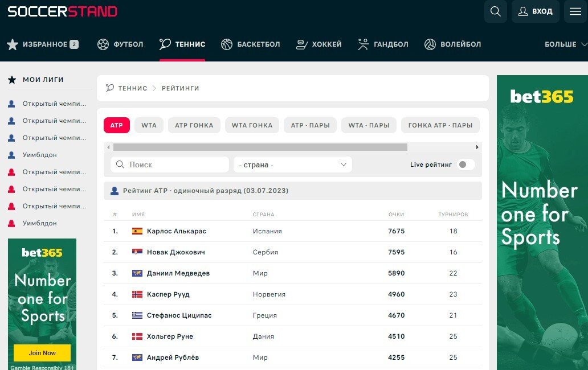Open the "- страна -" country dropdown
The width and height of the screenshot is (588, 370).
point(292,165)
